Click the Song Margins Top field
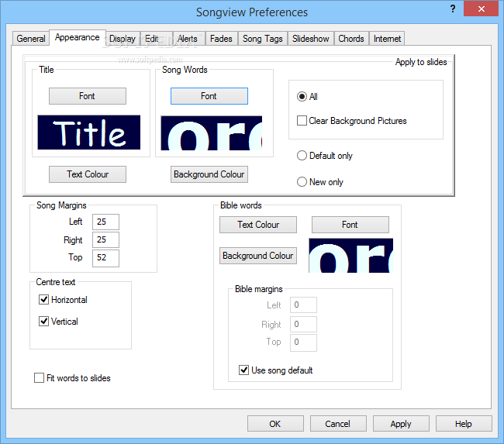Screen dimensions: 504x444 [105, 258]
